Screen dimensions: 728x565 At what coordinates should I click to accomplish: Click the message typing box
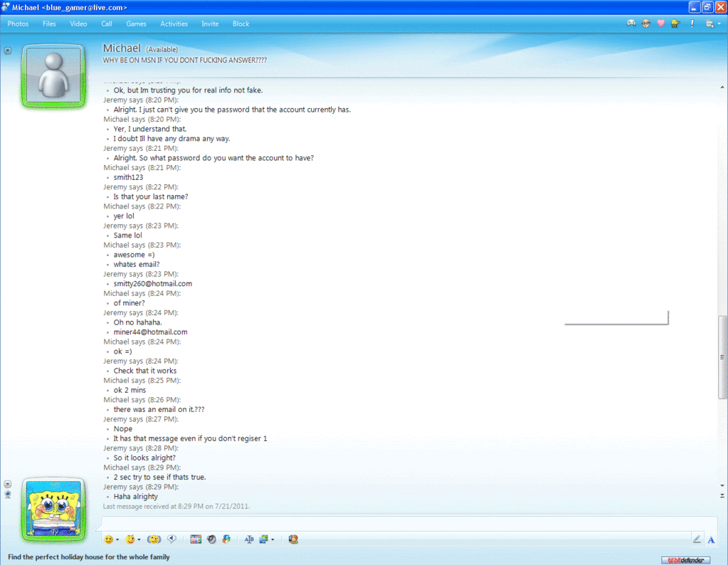tap(408, 523)
